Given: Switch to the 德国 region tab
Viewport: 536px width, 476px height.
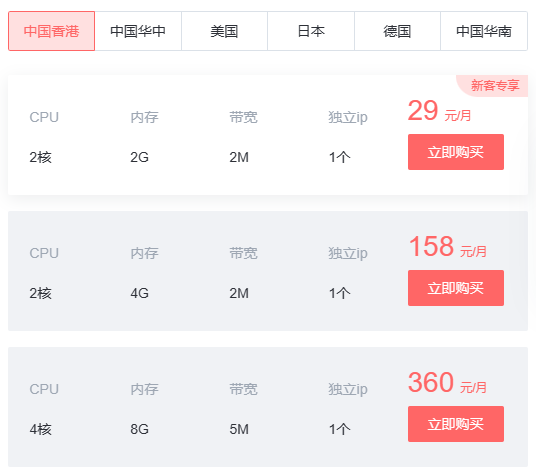Looking at the screenshot, I should pos(398,31).
